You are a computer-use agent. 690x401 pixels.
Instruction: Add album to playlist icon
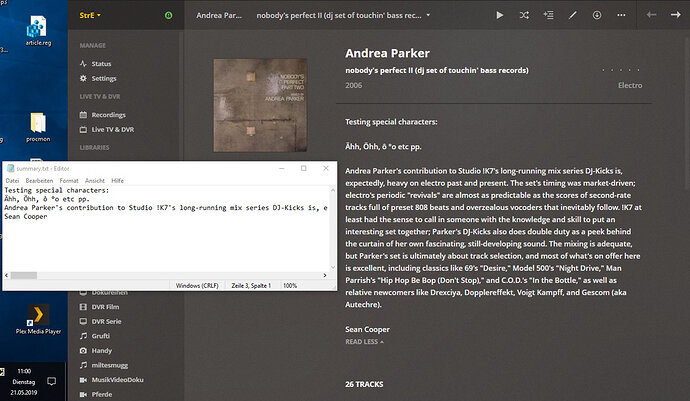[x=548, y=15]
